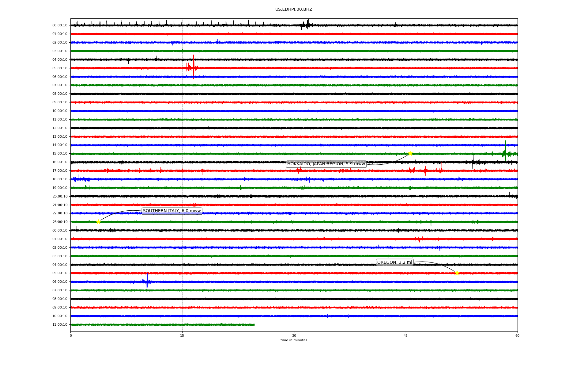Click the 15 tick on the time axis

coord(182,335)
